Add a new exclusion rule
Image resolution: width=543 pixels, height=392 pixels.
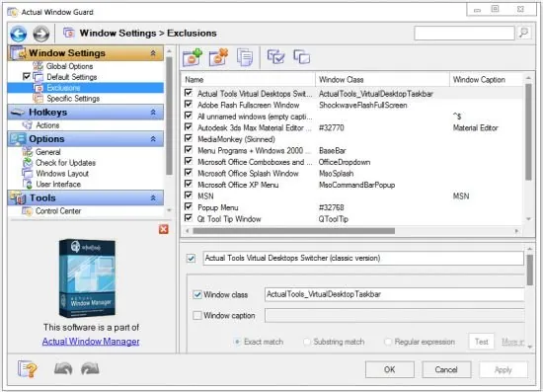193,57
